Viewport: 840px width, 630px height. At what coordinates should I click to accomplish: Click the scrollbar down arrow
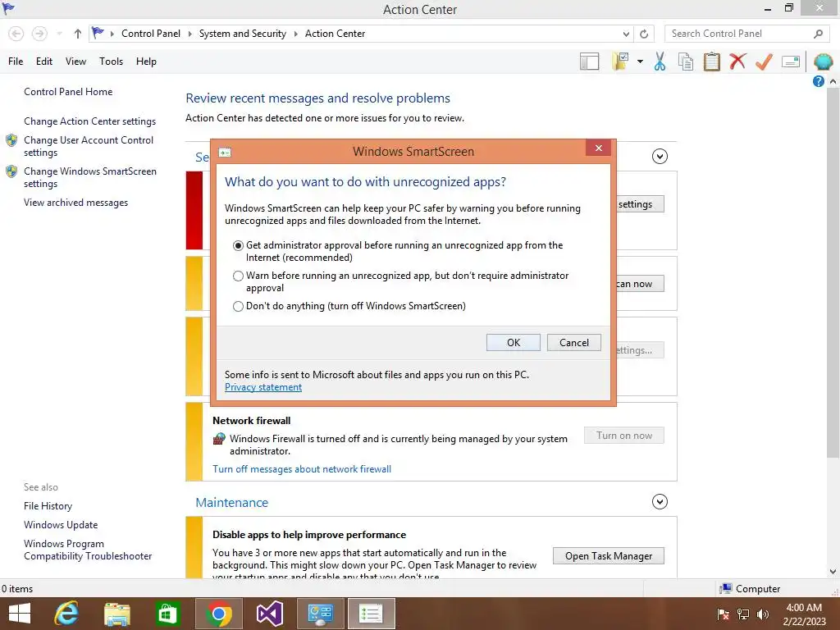833,572
